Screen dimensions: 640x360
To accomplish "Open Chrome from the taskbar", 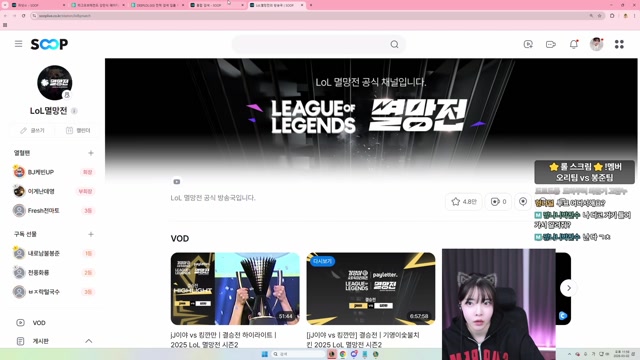I will click(343, 354).
